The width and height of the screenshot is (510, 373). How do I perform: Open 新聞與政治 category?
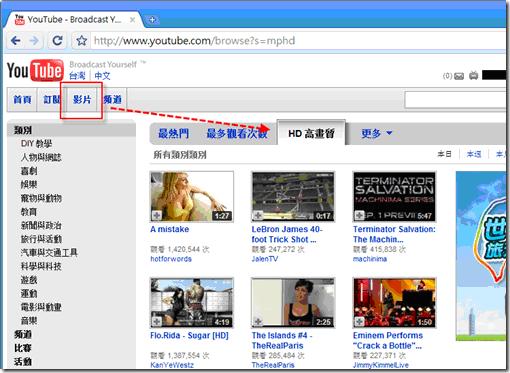41,225
